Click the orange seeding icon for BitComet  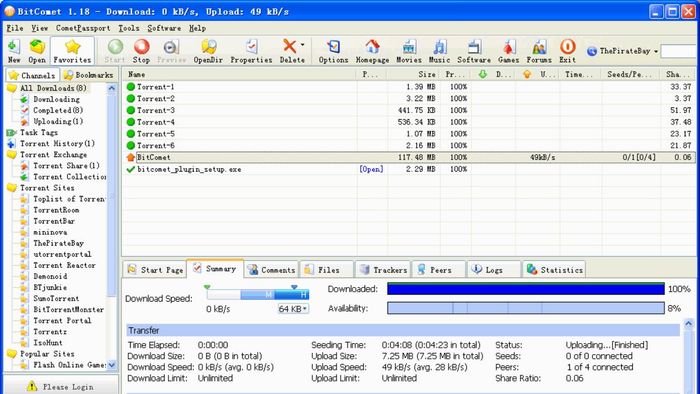tap(130, 158)
